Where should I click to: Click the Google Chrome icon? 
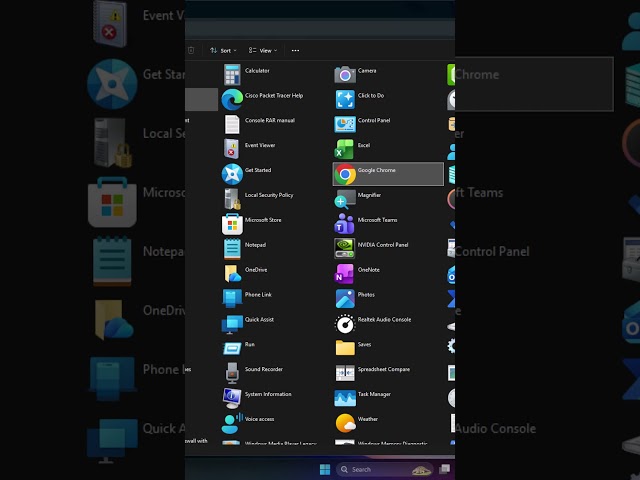[x=345, y=174]
